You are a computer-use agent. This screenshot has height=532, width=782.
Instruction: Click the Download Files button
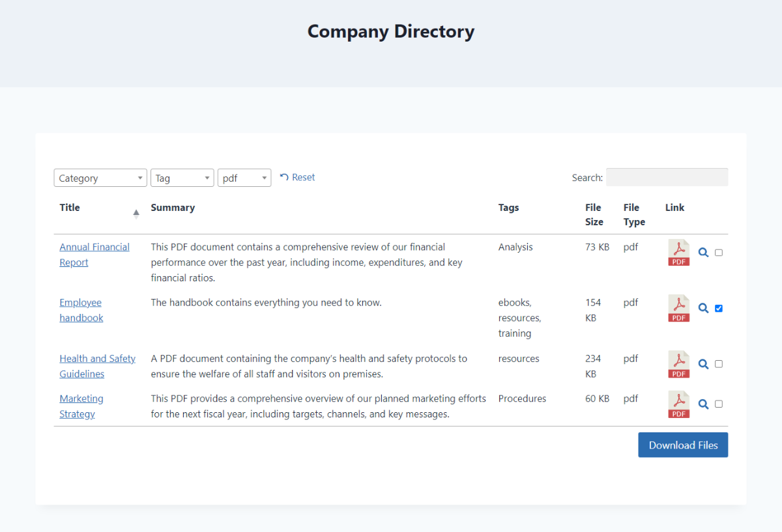[683, 445]
